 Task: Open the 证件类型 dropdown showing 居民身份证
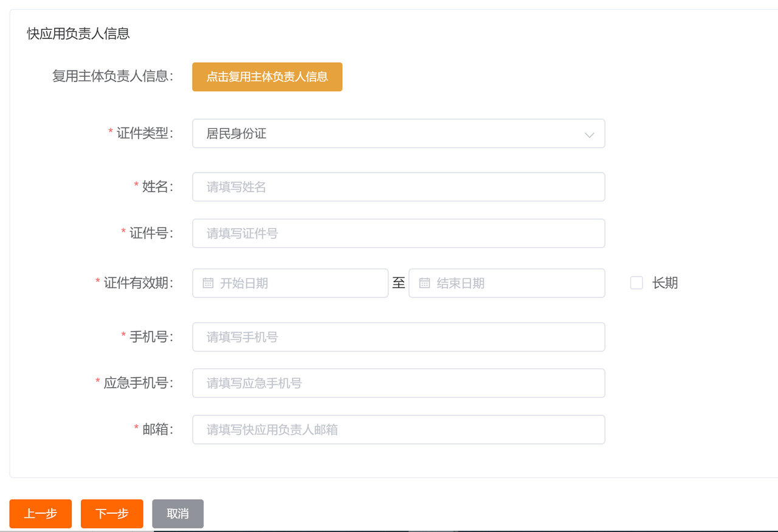[x=399, y=133]
